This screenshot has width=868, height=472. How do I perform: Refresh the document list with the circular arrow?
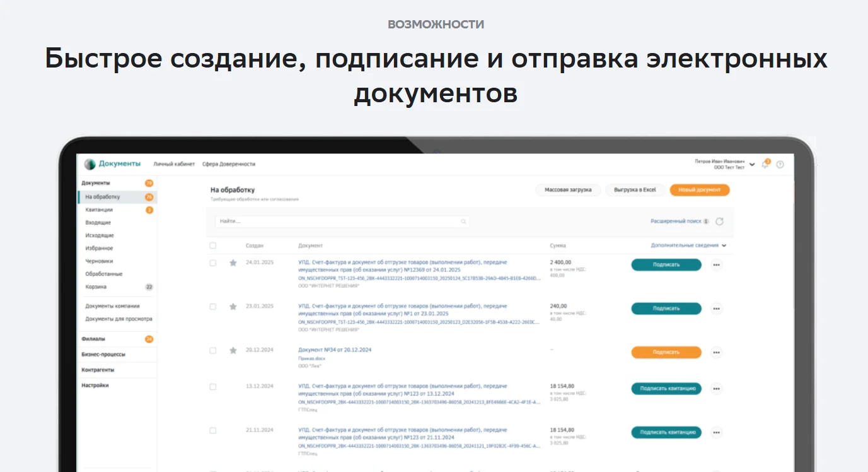point(720,221)
